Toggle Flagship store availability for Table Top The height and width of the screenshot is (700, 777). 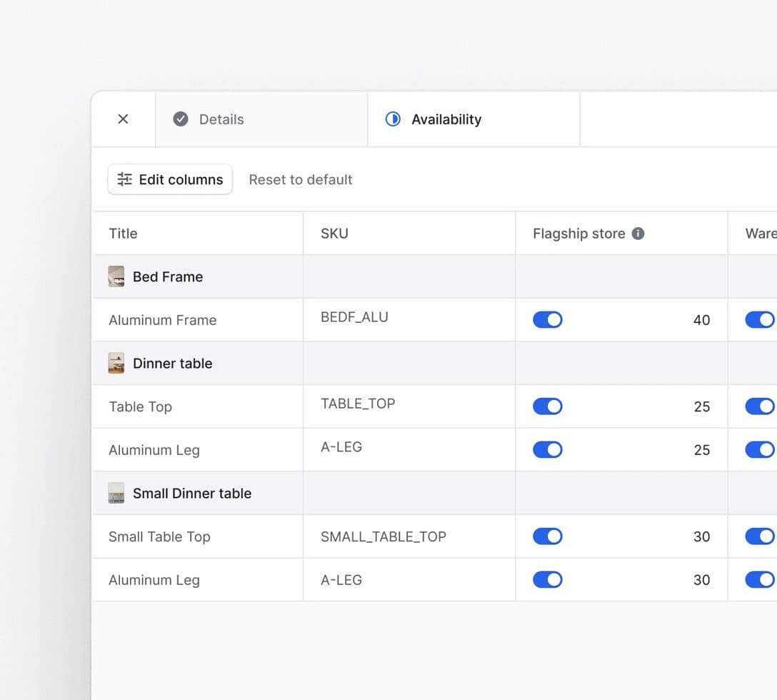point(548,406)
